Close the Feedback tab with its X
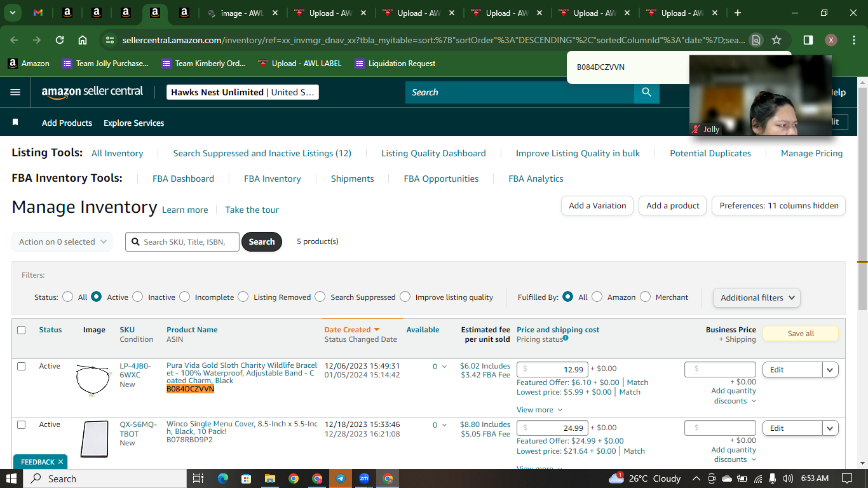Screen dimensions: 868x488 [61, 462]
